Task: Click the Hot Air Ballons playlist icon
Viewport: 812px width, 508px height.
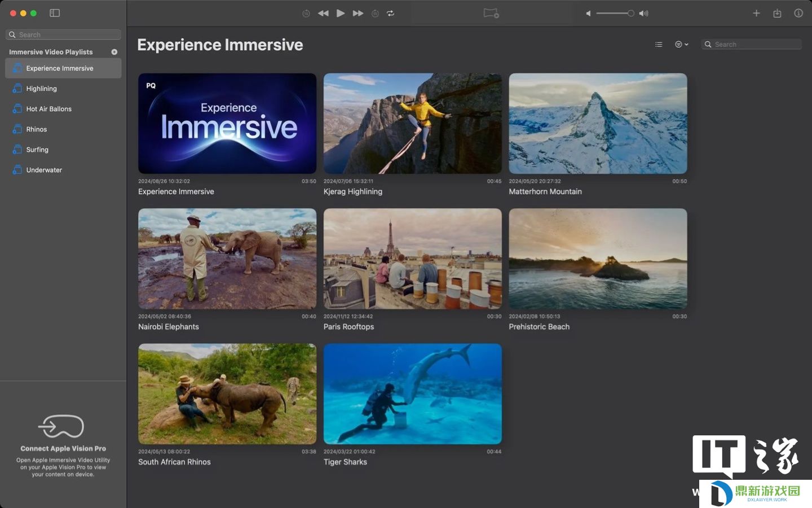Action: pyautogui.click(x=17, y=109)
